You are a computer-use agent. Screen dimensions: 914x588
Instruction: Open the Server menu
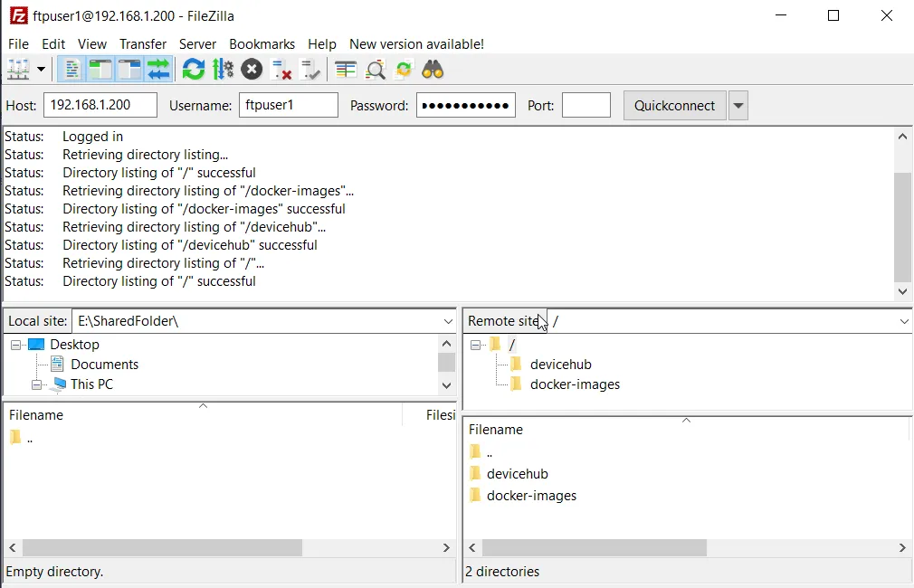point(197,44)
